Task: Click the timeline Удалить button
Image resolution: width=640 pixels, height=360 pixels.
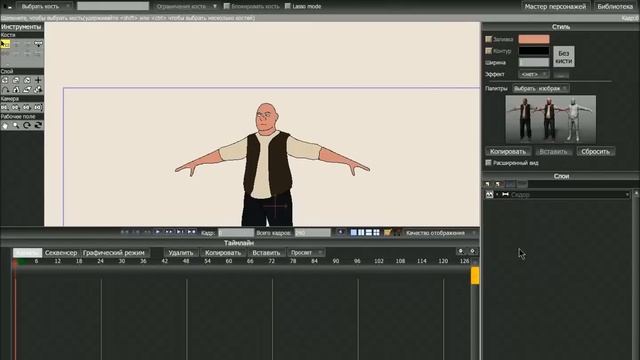Action: point(181,253)
